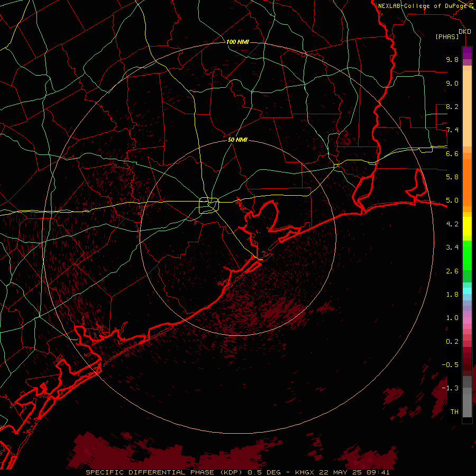Viewport: 476px width, 476px height.
Task: Click the yellow segment of color bar
Action: pos(467,226)
